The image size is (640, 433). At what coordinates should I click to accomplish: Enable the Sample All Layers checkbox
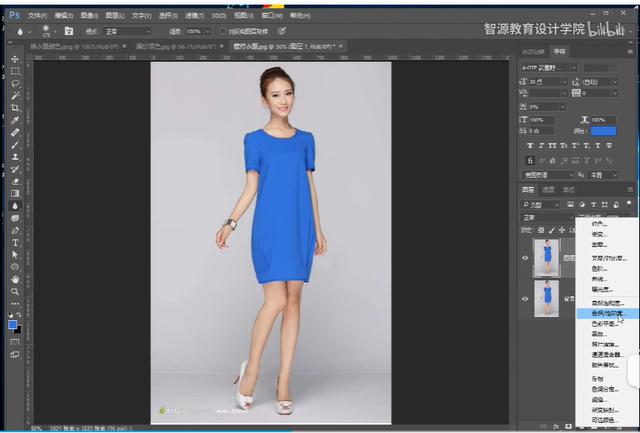[222, 31]
